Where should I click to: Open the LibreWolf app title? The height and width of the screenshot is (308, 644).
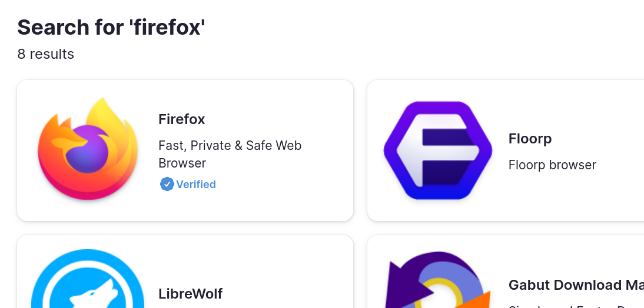pos(191,294)
